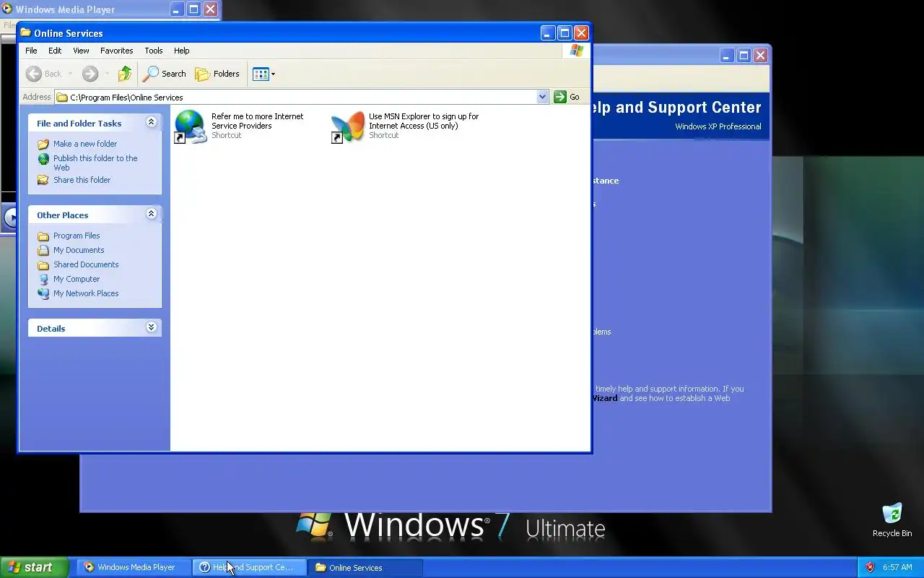Open My Network Places link

86,293
